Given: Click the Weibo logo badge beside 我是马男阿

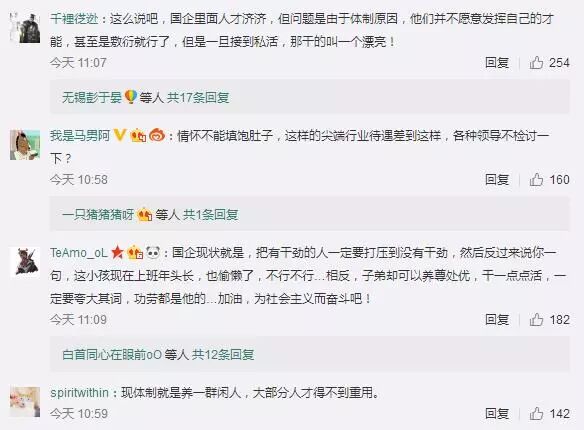Looking at the screenshot, I should point(157,135).
